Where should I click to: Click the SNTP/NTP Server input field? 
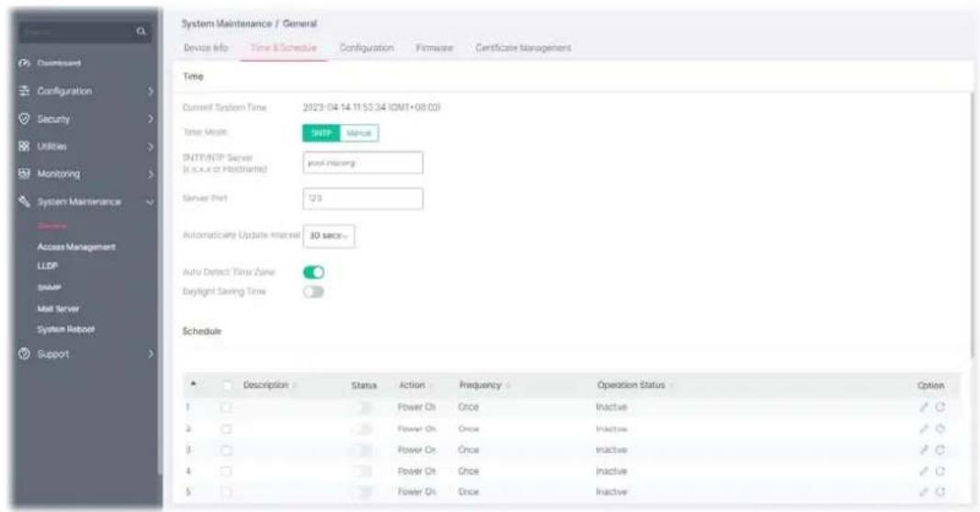pos(363,163)
